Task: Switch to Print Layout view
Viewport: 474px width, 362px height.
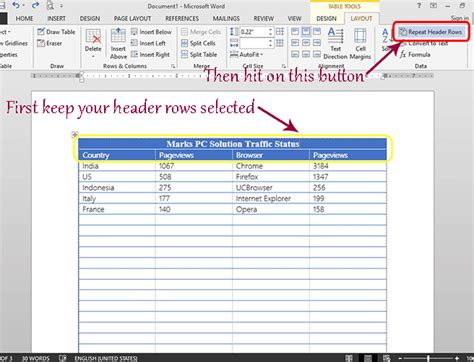Action: tap(367, 358)
